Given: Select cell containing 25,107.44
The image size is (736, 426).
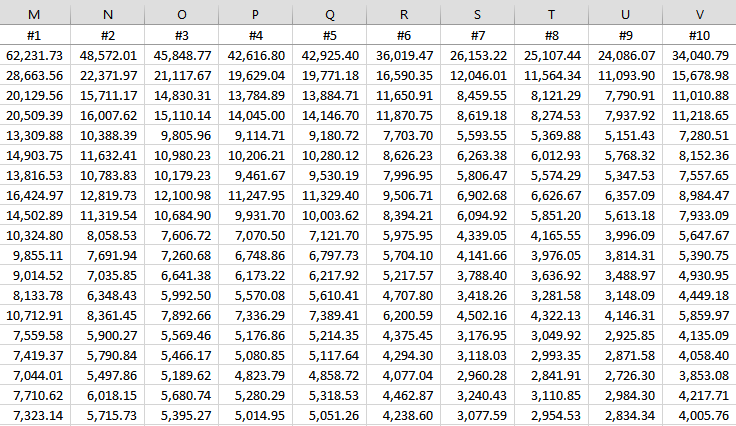Looking at the screenshot, I should [x=552, y=55].
